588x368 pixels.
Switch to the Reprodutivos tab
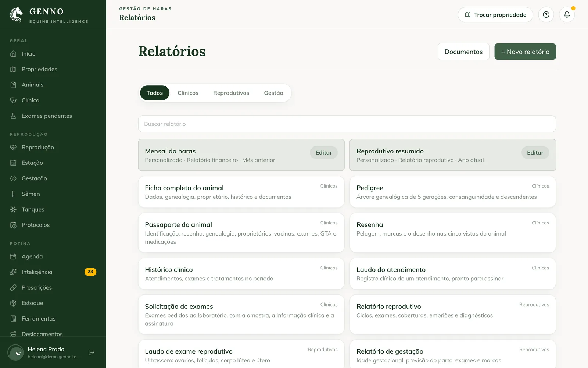[231, 93]
